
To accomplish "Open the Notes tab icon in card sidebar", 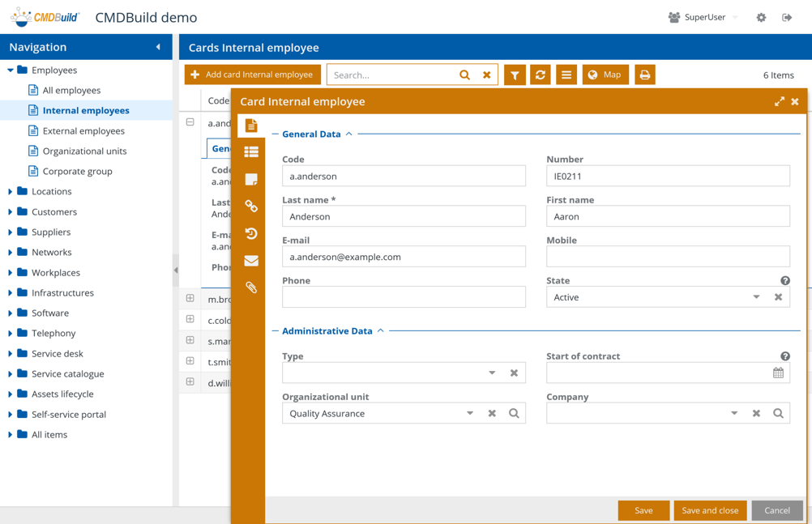I will (x=251, y=179).
